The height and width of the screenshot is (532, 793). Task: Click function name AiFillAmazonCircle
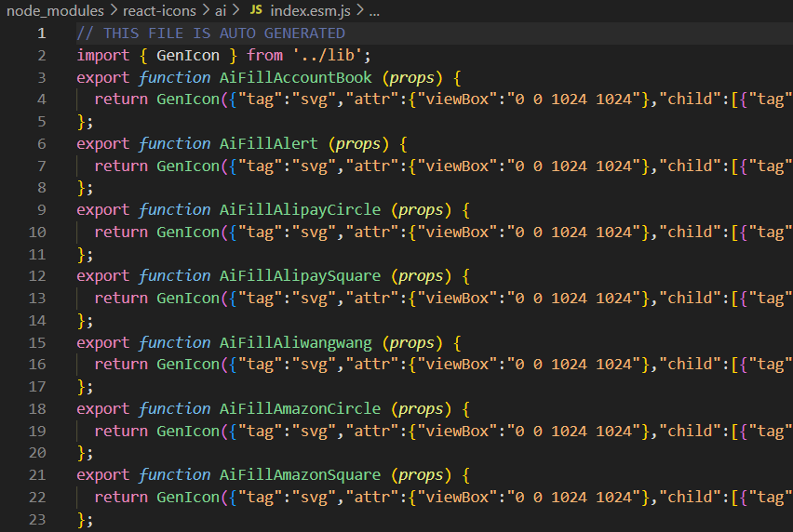[x=300, y=408]
